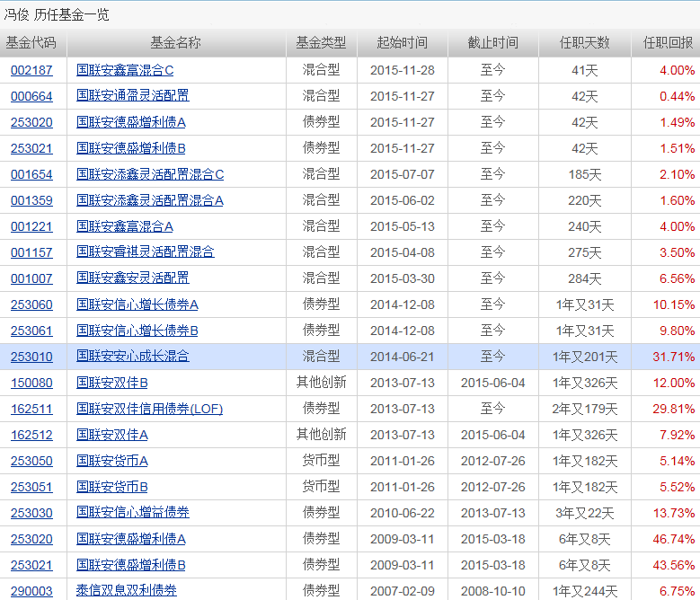Screen dimensions: 700x600
Task: Open fund code link 001654
Action: point(31,174)
